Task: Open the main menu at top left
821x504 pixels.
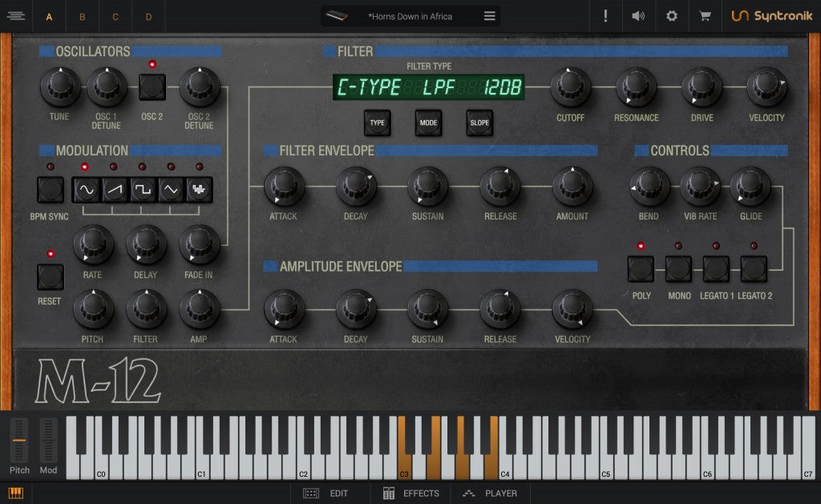Action: click(15, 16)
